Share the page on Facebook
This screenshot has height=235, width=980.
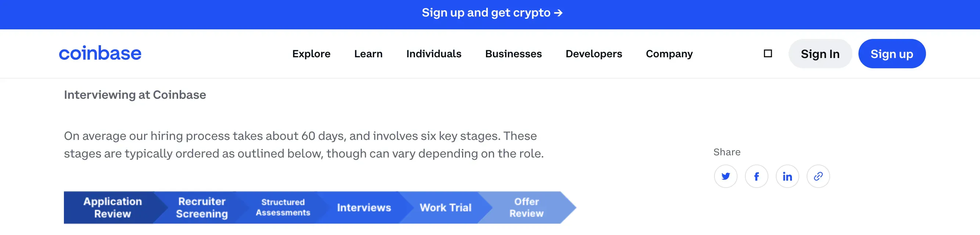pos(756,176)
